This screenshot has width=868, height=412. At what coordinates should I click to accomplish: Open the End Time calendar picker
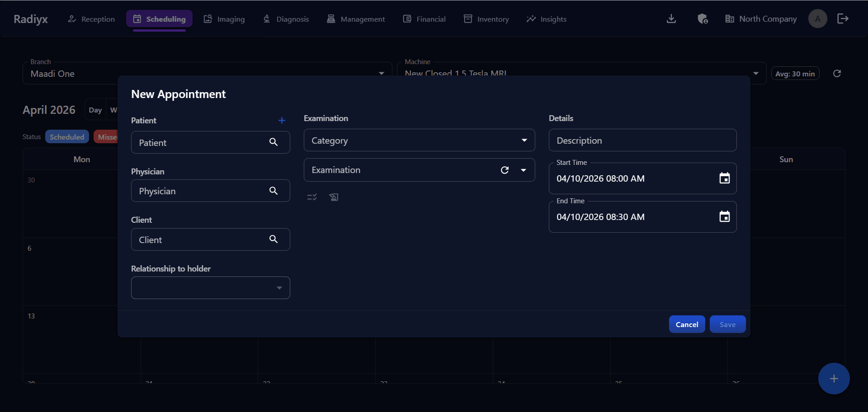pos(725,217)
